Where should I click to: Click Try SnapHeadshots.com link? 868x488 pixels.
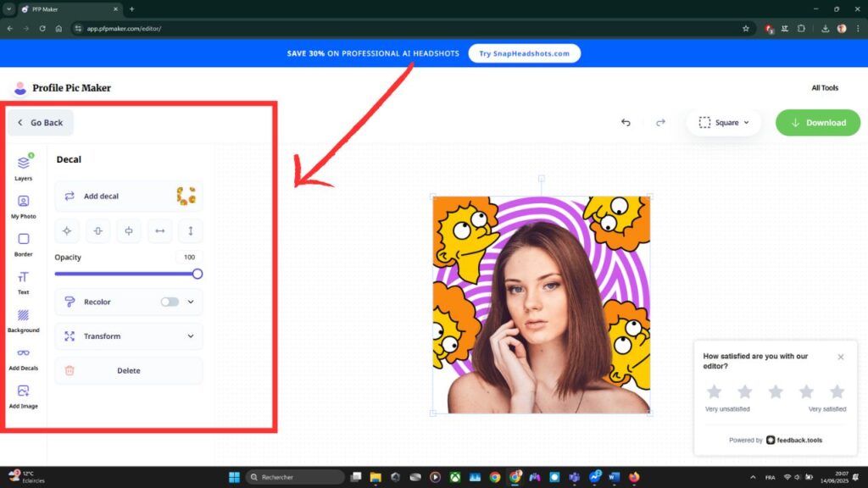click(524, 53)
